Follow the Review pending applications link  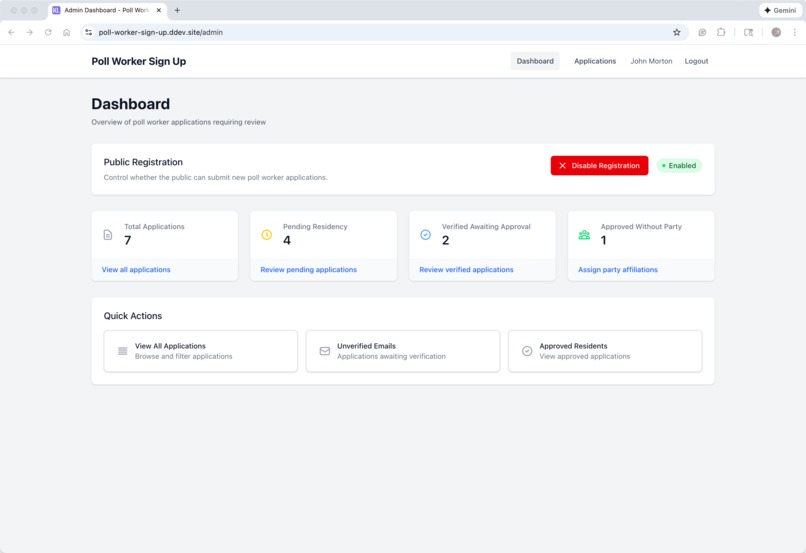point(308,269)
